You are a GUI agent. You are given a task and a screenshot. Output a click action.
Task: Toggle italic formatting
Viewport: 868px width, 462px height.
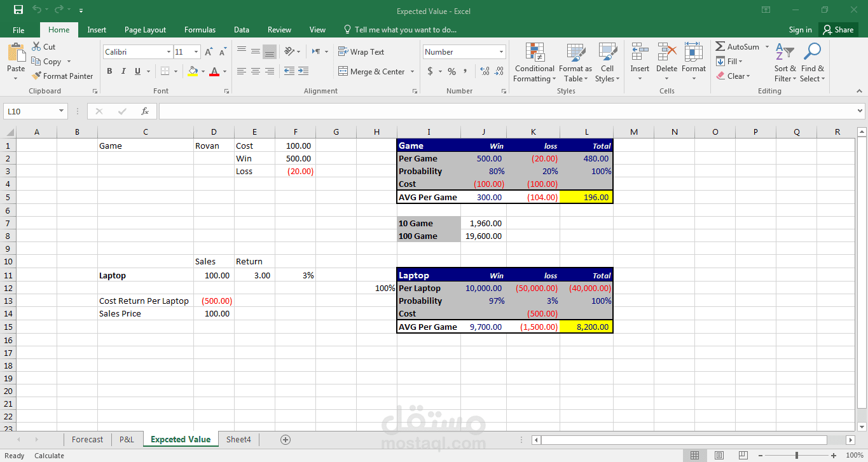pyautogui.click(x=123, y=71)
